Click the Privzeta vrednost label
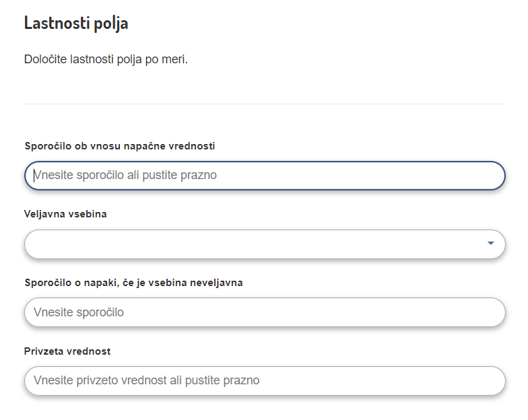 click(x=67, y=351)
